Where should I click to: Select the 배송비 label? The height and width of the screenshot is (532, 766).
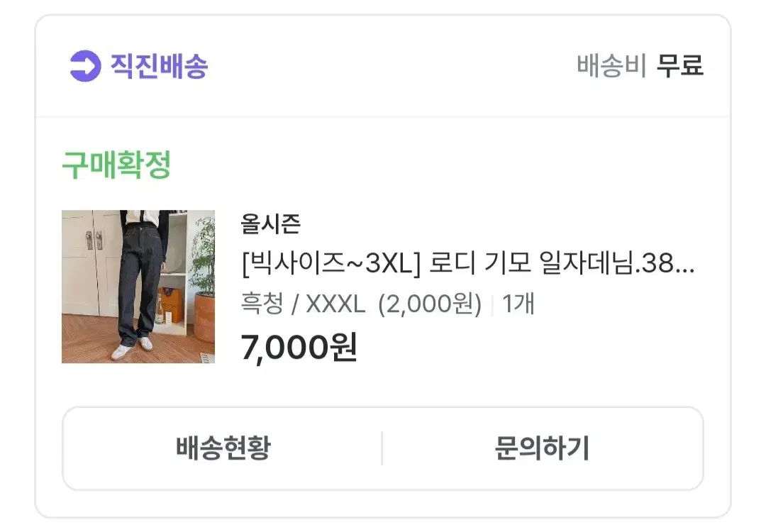pyautogui.click(x=611, y=65)
